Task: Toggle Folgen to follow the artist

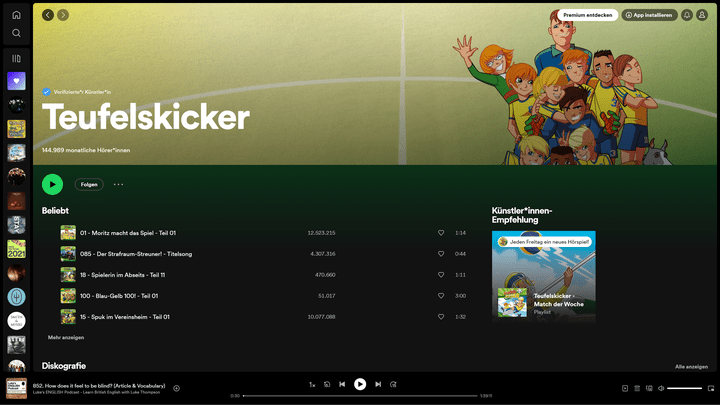Action: [x=89, y=184]
